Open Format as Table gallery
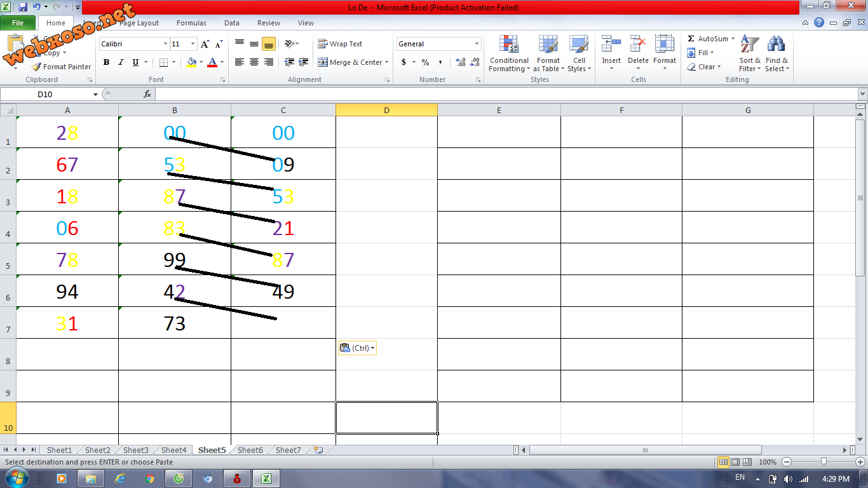The height and width of the screenshot is (488, 868). [x=548, y=45]
